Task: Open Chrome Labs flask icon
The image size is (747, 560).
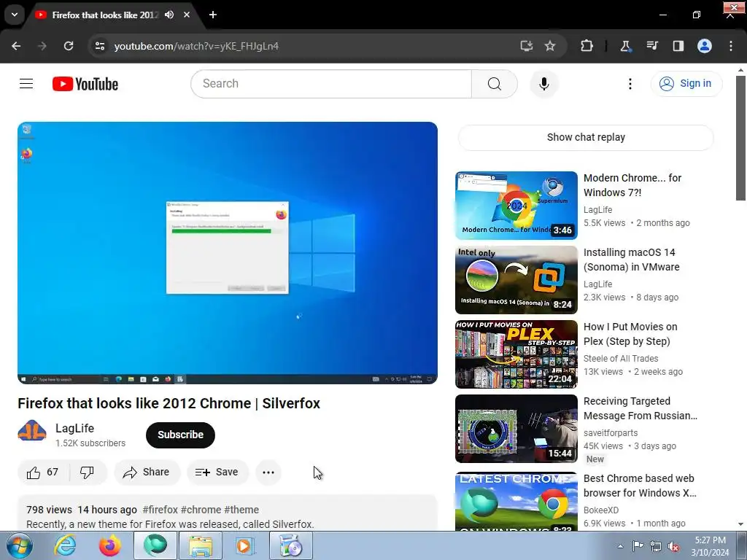Action: pyautogui.click(x=625, y=46)
